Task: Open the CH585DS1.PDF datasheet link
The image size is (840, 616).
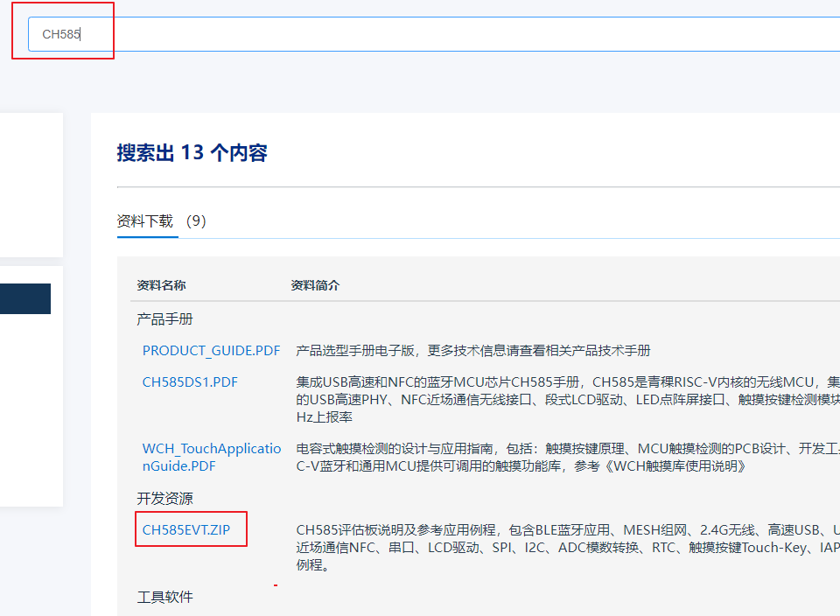Action: pyautogui.click(x=190, y=381)
